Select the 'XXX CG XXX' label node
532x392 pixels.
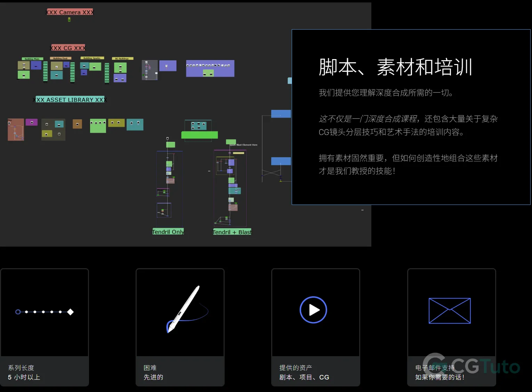pos(68,48)
